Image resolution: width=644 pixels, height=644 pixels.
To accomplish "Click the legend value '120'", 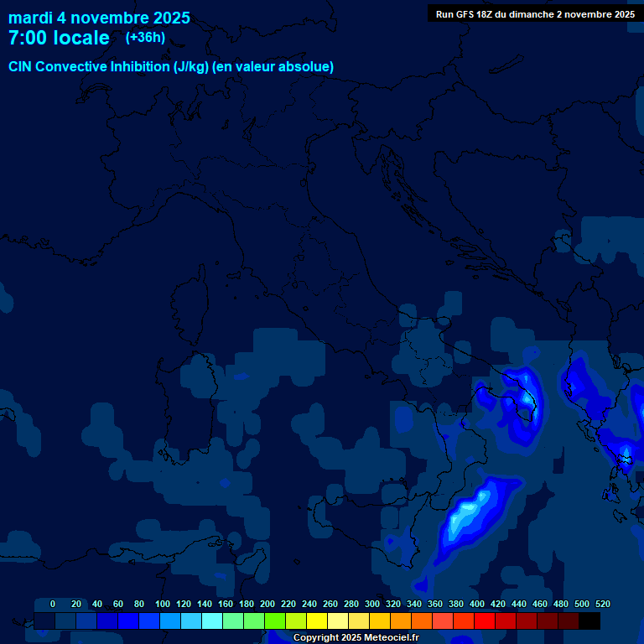I will 183,604.
